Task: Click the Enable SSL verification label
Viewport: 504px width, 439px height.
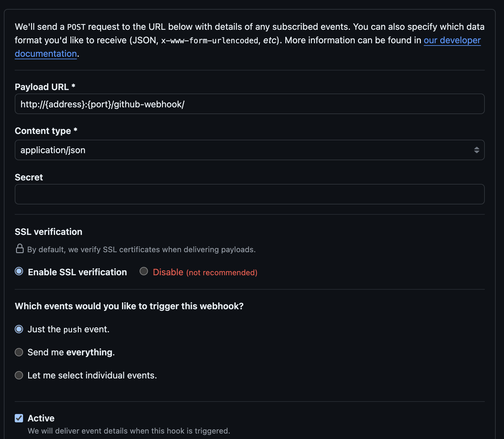Action: click(x=77, y=272)
